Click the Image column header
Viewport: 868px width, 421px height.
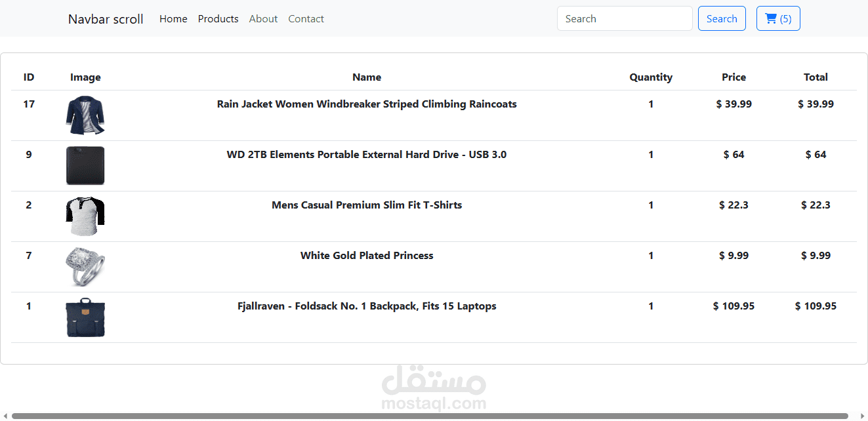pos(85,77)
